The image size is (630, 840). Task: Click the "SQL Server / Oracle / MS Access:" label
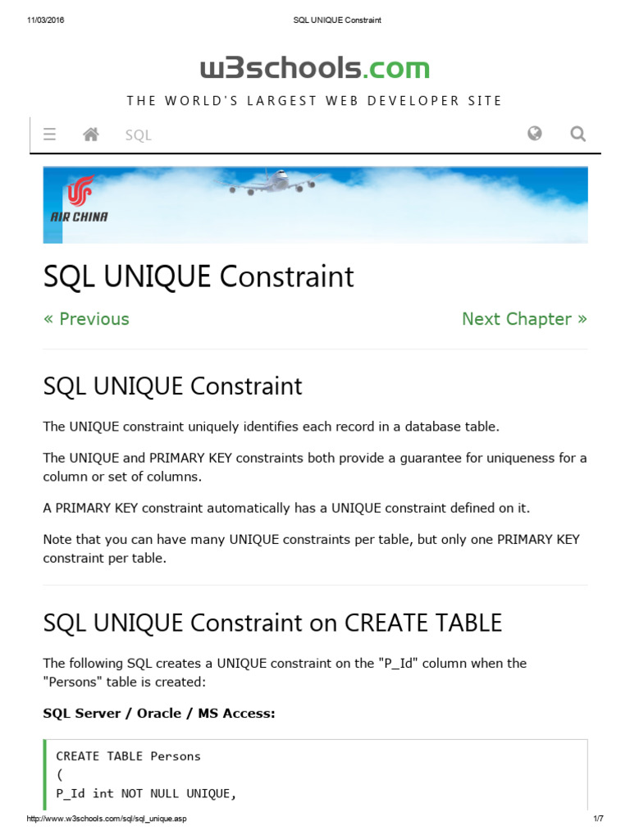click(159, 714)
